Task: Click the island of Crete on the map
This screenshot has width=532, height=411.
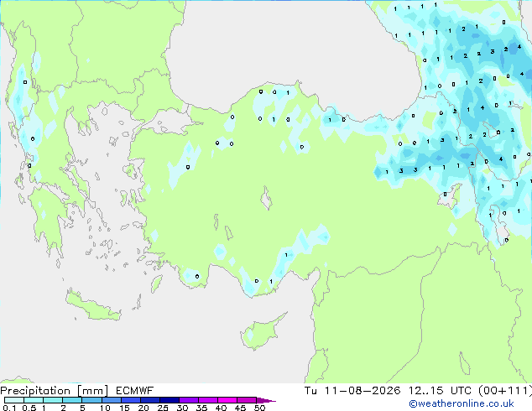Action: click(x=92, y=307)
